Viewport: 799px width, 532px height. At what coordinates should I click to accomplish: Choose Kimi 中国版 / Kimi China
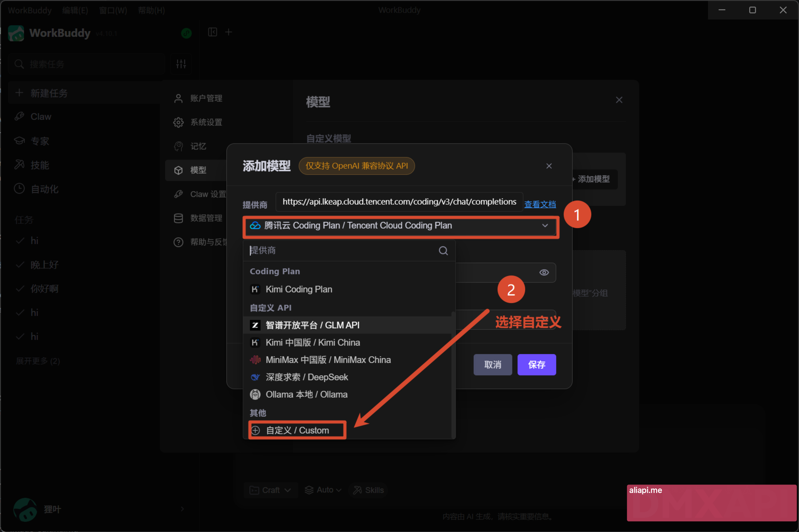[x=347, y=343]
